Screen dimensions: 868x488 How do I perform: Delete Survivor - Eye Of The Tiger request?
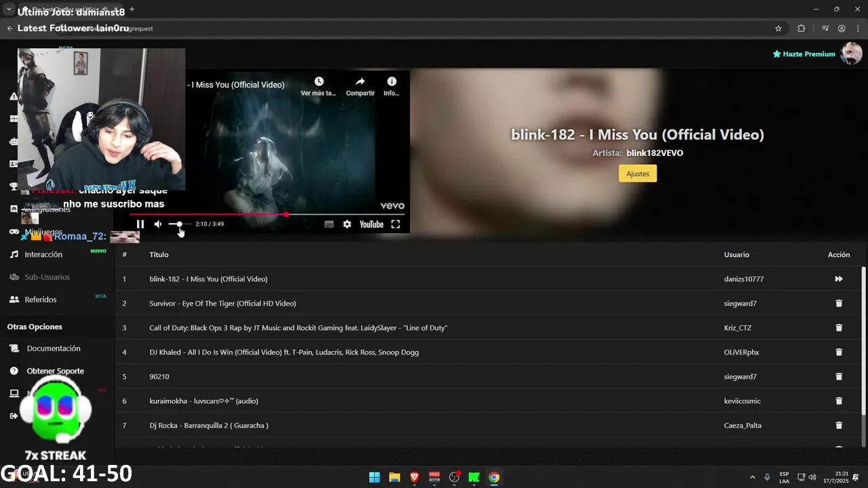pyautogui.click(x=839, y=303)
